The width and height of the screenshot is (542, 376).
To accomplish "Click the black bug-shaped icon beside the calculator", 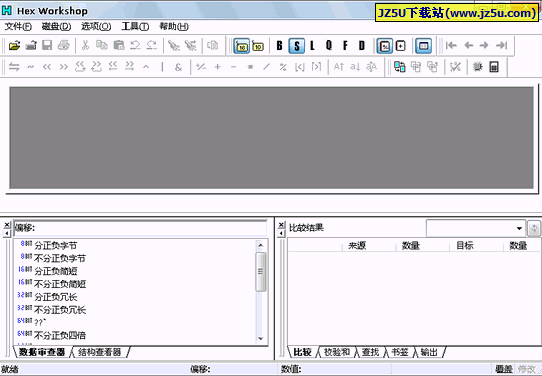I will click(x=478, y=67).
